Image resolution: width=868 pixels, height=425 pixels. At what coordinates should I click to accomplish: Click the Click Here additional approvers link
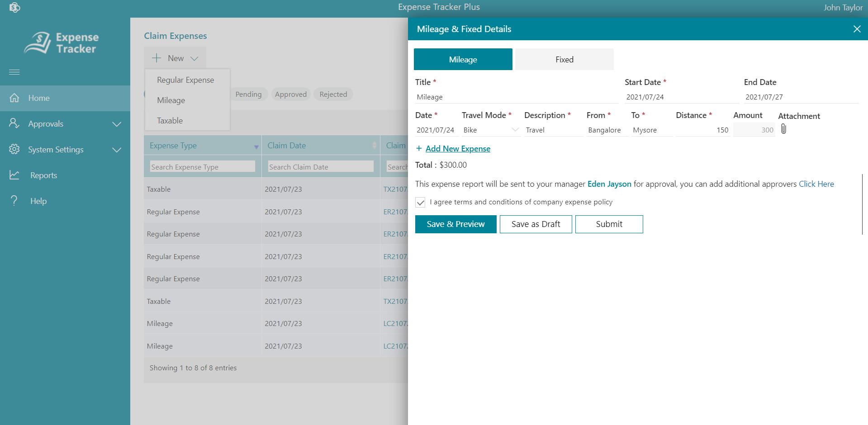[x=816, y=184]
